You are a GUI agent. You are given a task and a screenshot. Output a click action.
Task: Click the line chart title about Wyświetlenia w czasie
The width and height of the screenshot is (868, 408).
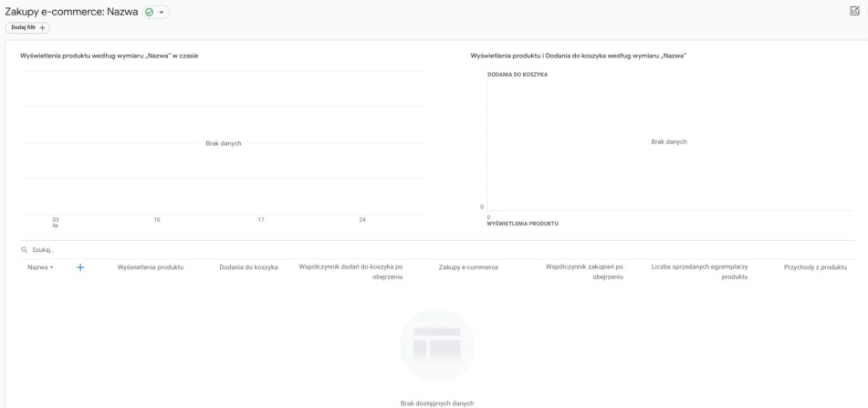[110, 56]
